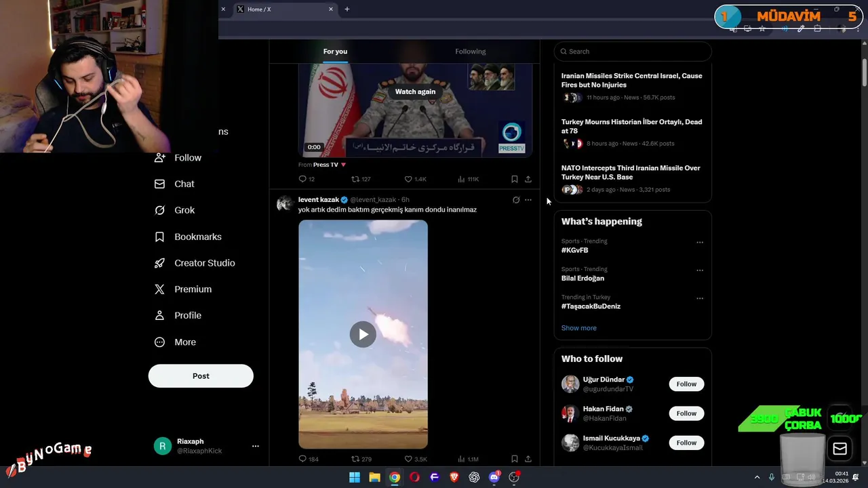
Task: Open Riaxaph account options (three dots)
Action: click(x=255, y=446)
